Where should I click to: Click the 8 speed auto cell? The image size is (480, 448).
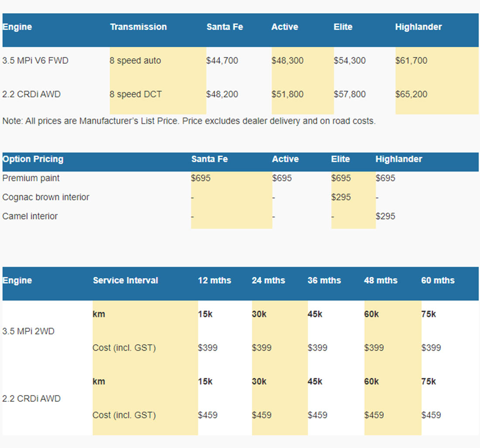click(135, 61)
